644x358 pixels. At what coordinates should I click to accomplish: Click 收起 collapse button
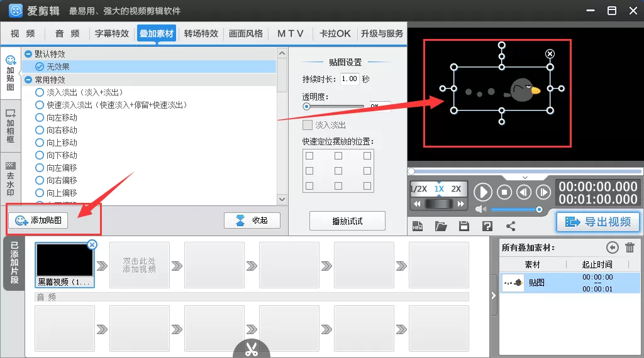click(x=252, y=220)
